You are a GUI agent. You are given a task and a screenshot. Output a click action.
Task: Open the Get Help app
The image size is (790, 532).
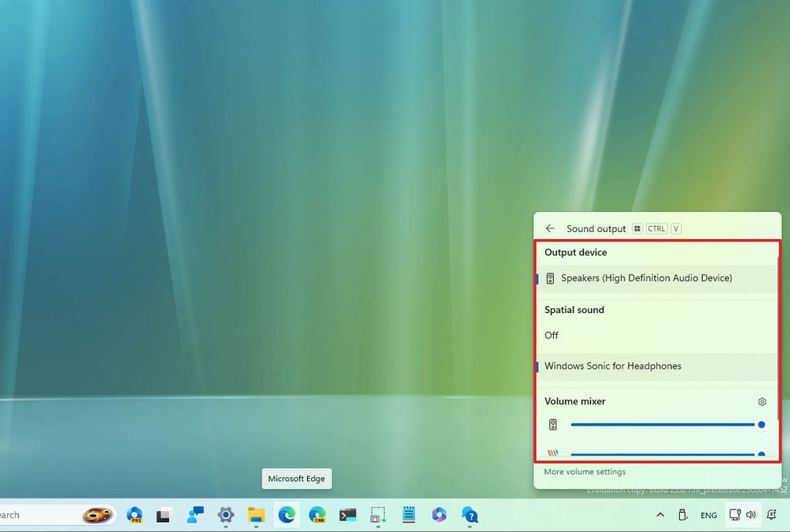(469, 515)
